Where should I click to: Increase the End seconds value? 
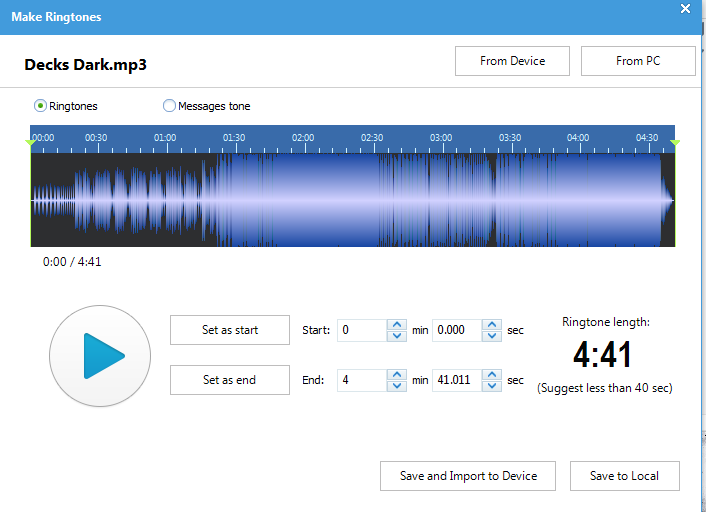[491, 375]
